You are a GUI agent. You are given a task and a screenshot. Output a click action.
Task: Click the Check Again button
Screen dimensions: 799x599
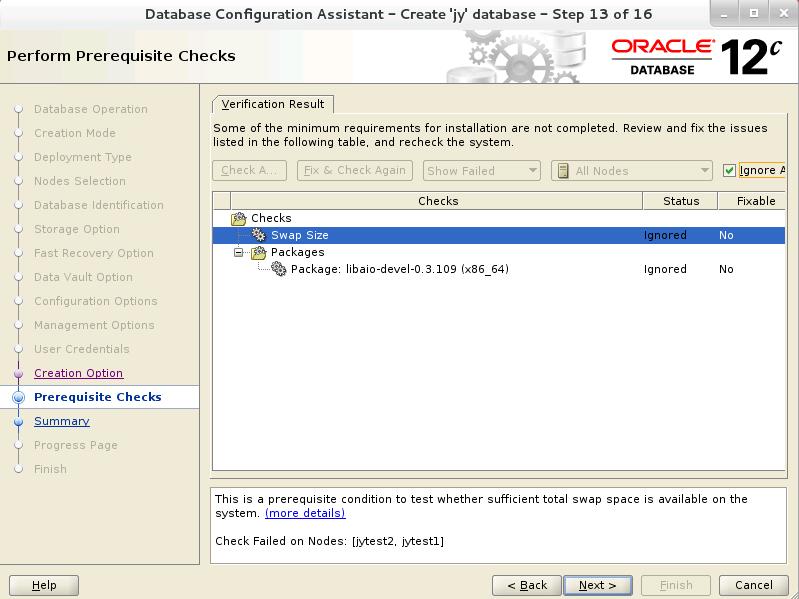(x=250, y=170)
